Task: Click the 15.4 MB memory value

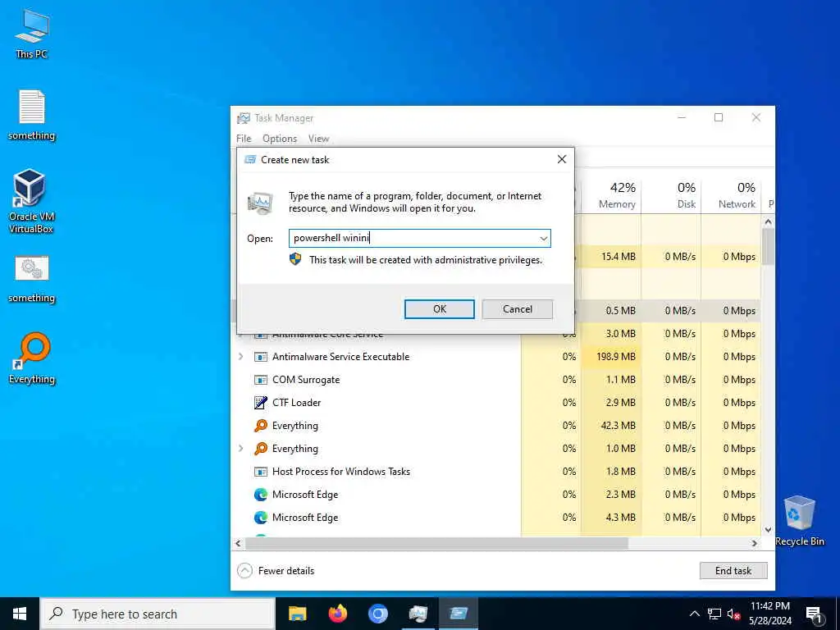Action: pyautogui.click(x=619, y=257)
